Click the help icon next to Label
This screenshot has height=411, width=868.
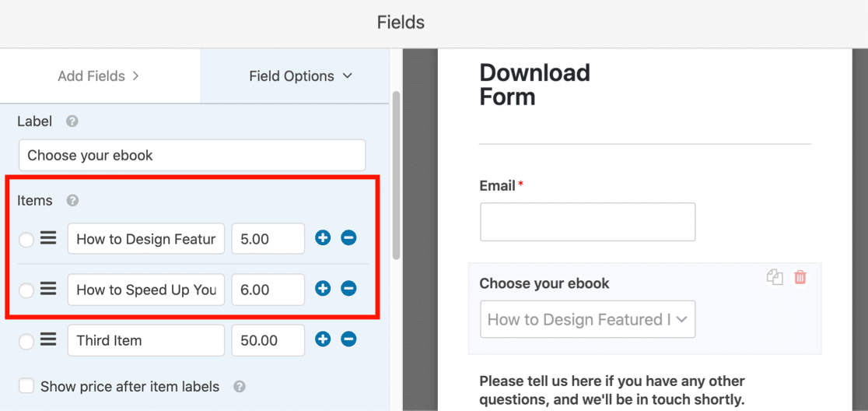(72, 121)
